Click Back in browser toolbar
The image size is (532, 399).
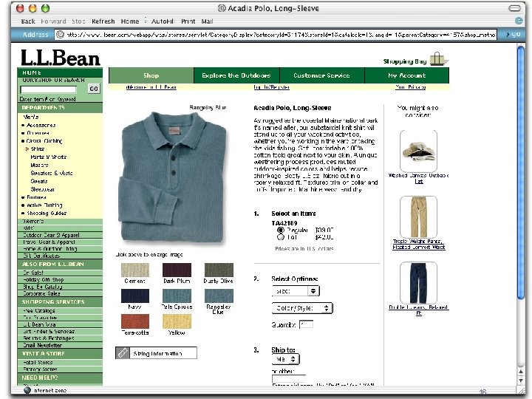pos(28,21)
